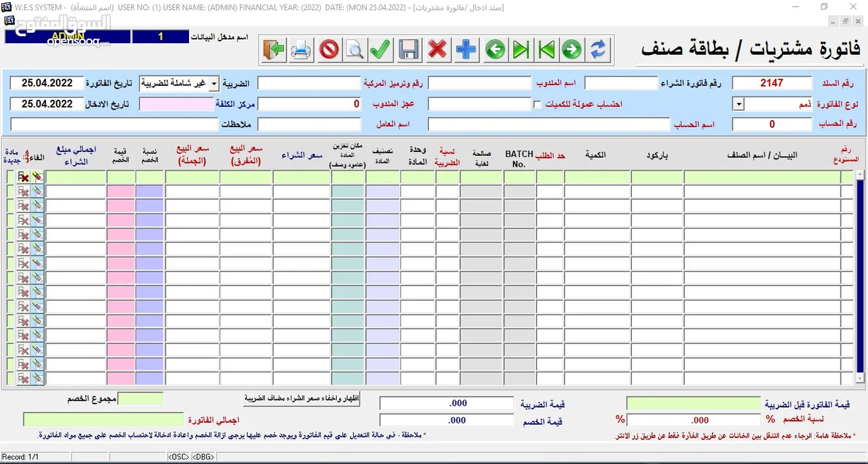Click the رقم فاتورة الشراء input field
The height and width of the screenshot is (464, 868).
(621, 83)
